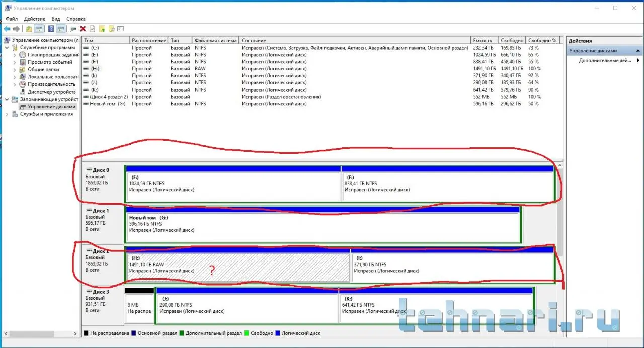
Task: Select the (Диск 4 раздел 2) volume row
Action: coord(320,97)
